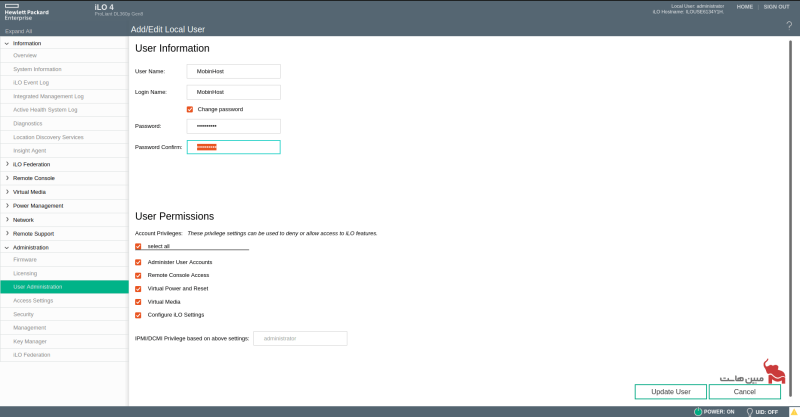The width and height of the screenshot is (800, 417).
Task: Click the 'User Information' heading
Action: pos(172,48)
